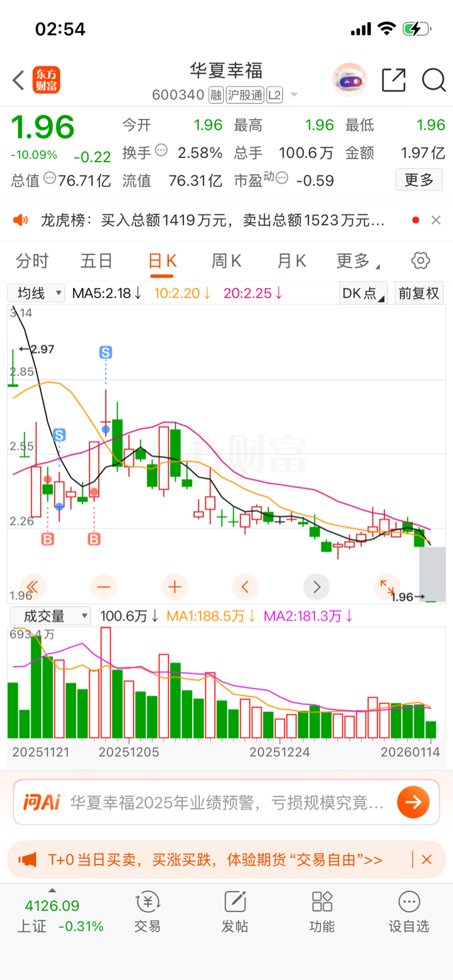Tap the T+0 promo megaphone icon

28,860
